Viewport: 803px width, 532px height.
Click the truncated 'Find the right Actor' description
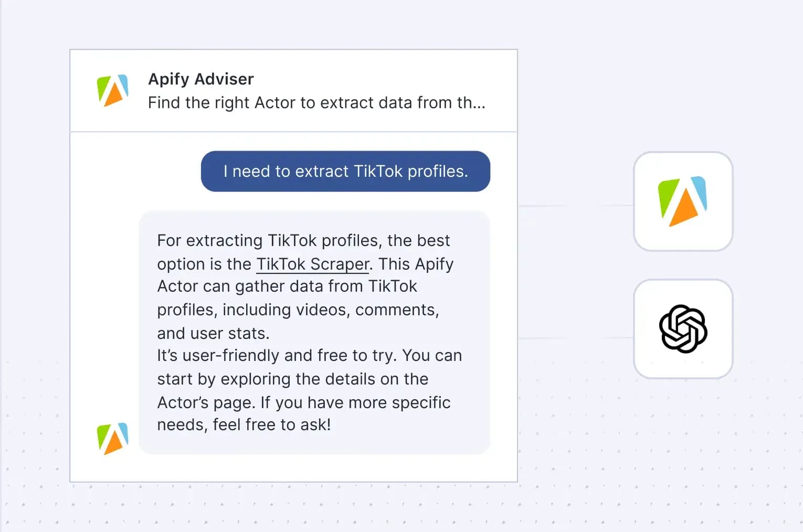click(x=316, y=103)
